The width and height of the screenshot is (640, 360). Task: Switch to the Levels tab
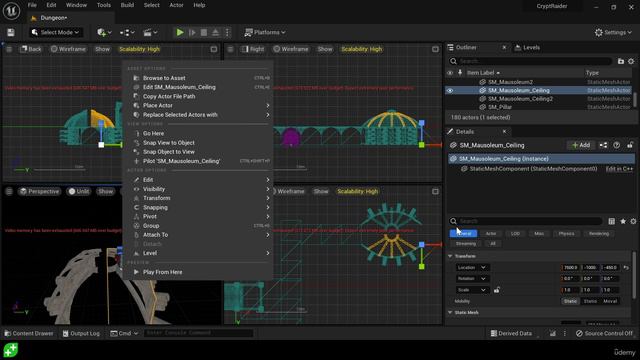tap(527, 47)
